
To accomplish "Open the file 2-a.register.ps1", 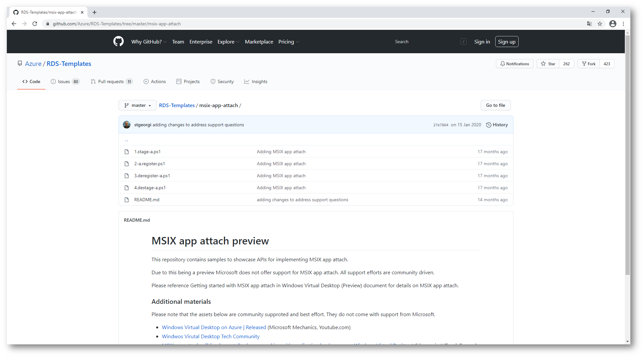I will (x=150, y=164).
